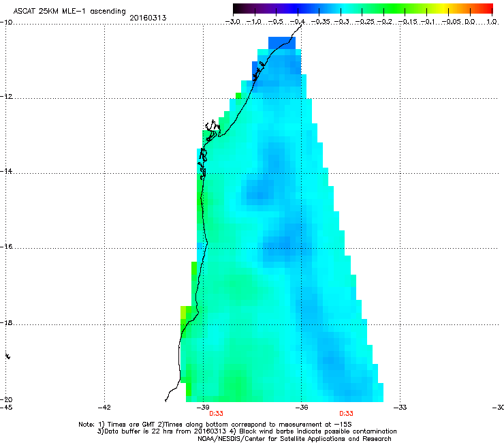This screenshot has width=504, height=443.
Task: Click the "-18" latitude axis label
Action: (6, 322)
